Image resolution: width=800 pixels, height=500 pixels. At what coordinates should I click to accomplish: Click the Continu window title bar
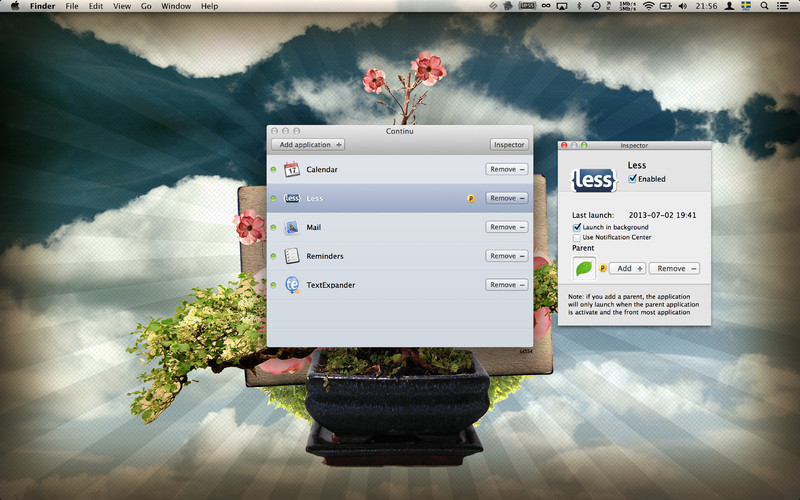pyautogui.click(x=399, y=131)
